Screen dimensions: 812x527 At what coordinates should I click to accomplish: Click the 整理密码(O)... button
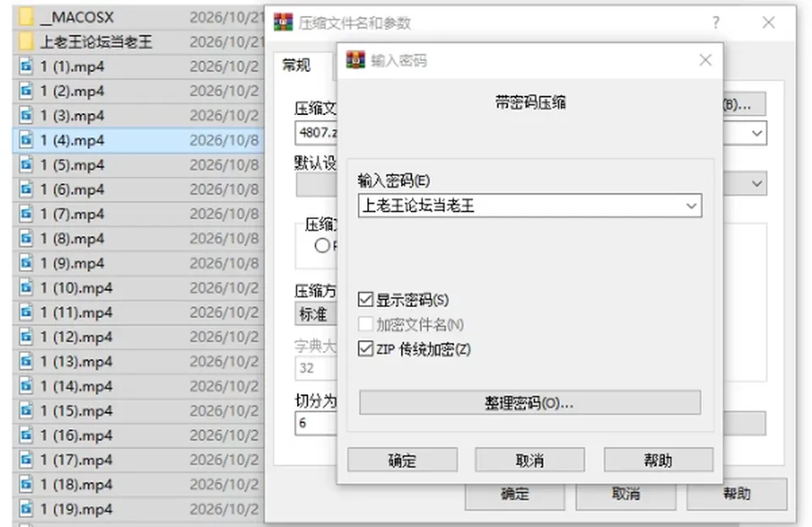click(529, 403)
